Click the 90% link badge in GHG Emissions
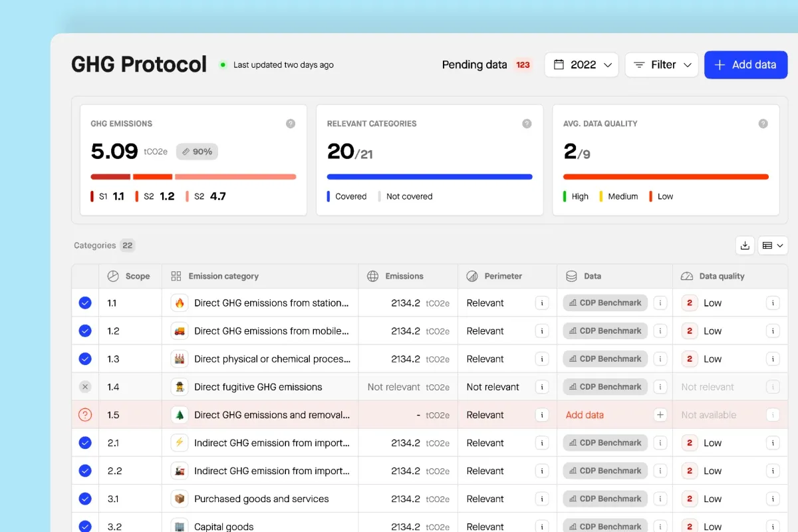The image size is (798, 532). coord(197,152)
